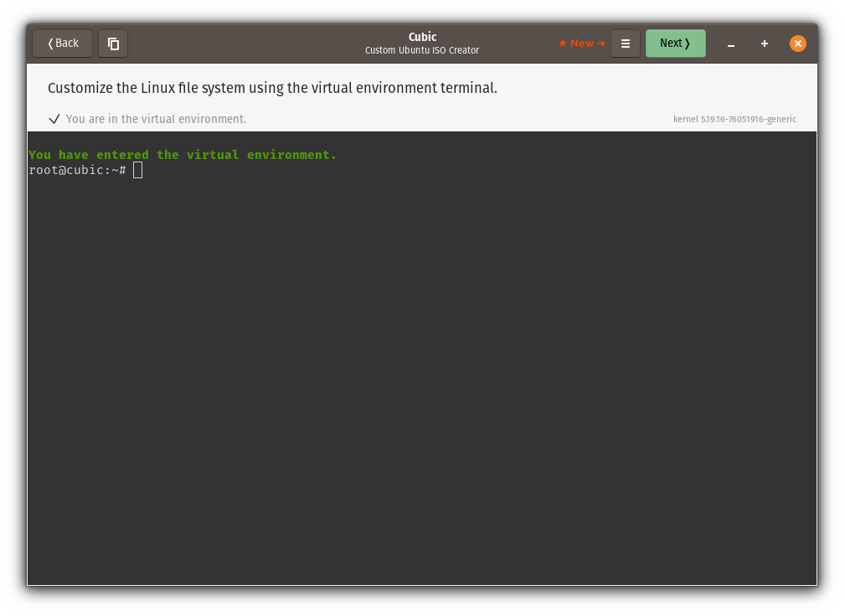
Task: Click the red New feature star indicator
Action: click(x=562, y=43)
